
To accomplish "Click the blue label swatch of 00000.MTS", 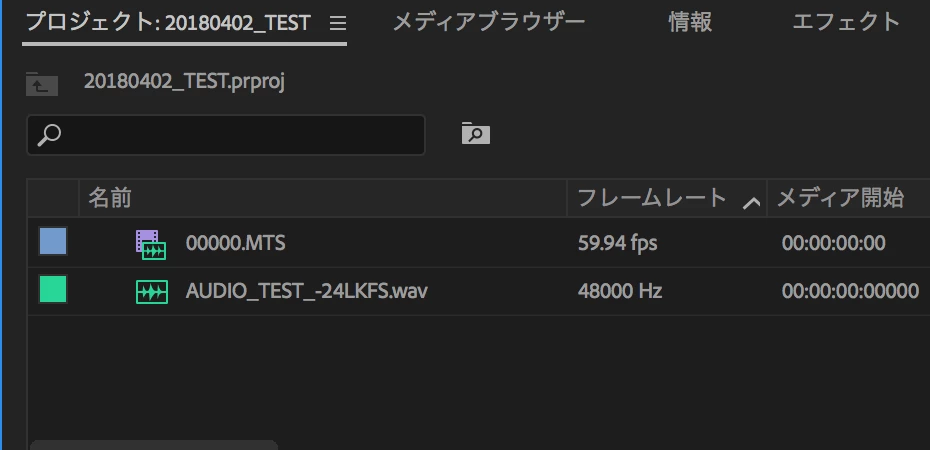I will (53, 241).
